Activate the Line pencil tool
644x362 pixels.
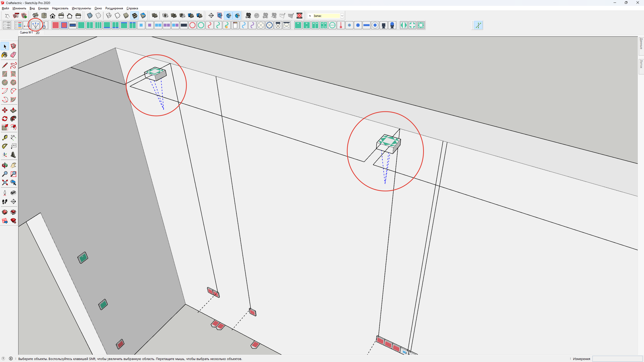(5, 65)
